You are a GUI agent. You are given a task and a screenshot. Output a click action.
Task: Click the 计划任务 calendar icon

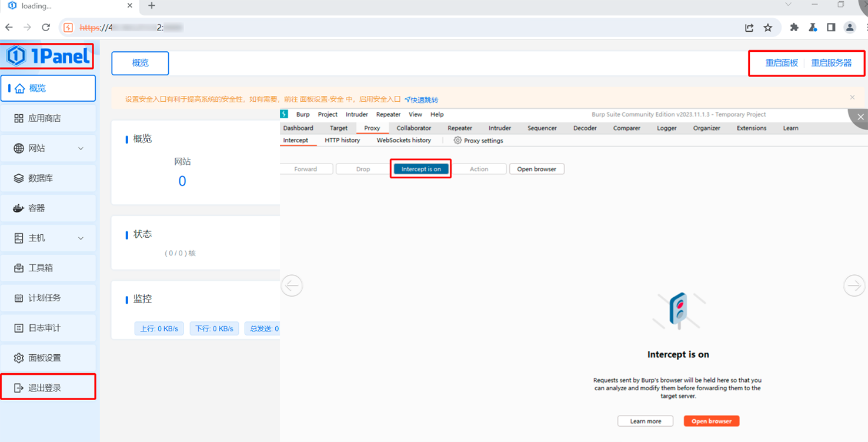(x=19, y=298)
